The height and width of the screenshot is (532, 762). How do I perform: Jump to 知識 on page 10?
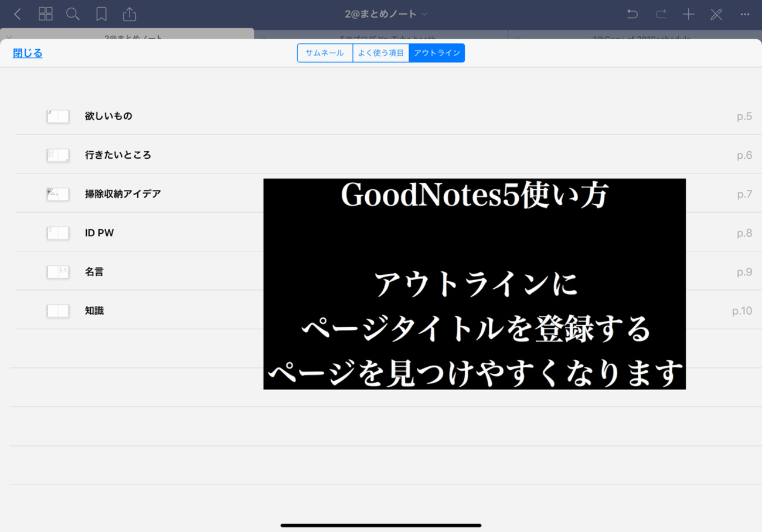94,311
